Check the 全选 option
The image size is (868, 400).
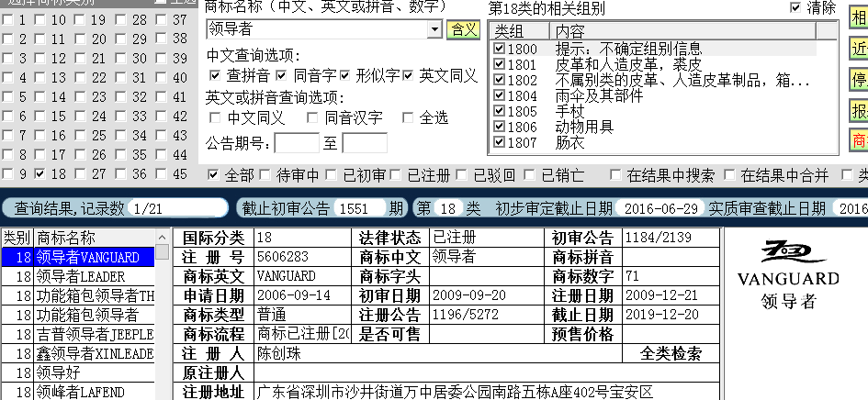[408, 117]
